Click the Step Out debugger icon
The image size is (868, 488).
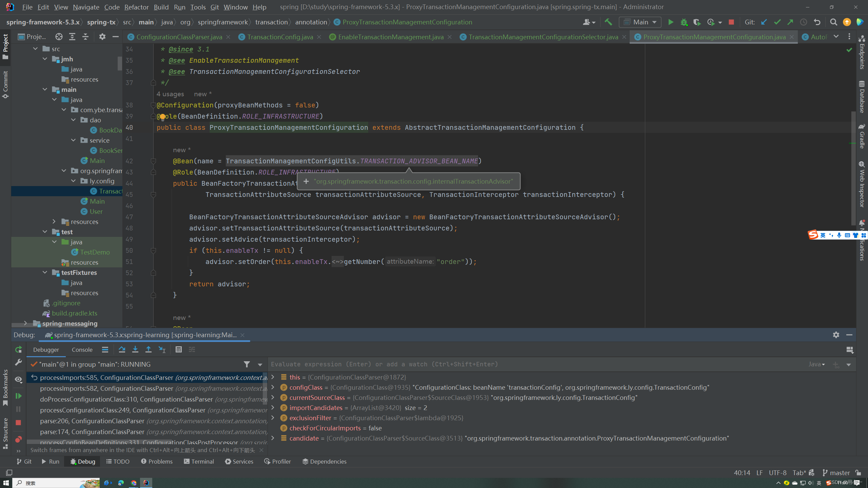click(x=149, y=349)
